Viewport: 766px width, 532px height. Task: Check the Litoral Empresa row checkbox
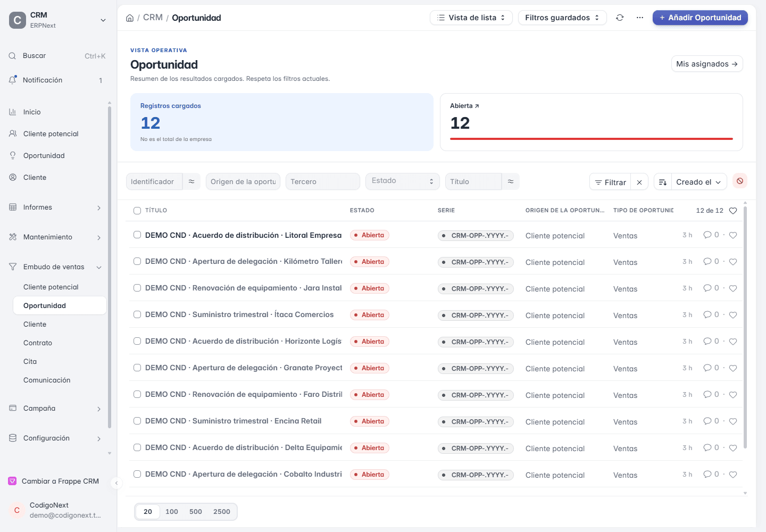[137, 235]
